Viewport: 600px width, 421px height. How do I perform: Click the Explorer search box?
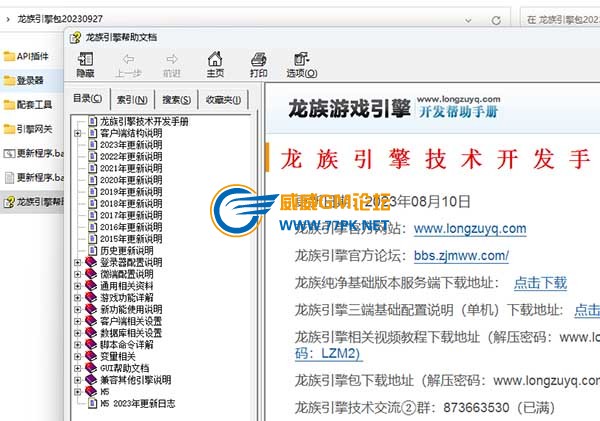[560, 20]
